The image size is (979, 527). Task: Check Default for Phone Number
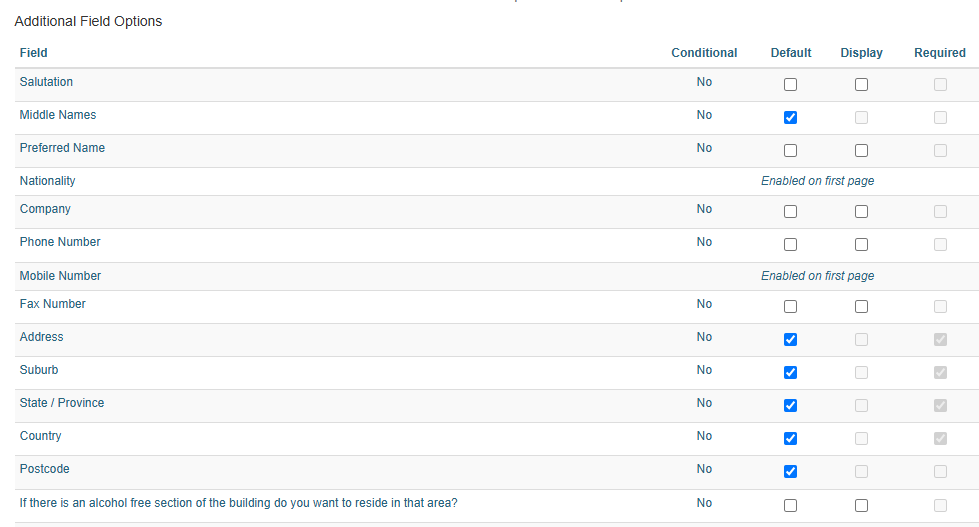pos(790,245)
